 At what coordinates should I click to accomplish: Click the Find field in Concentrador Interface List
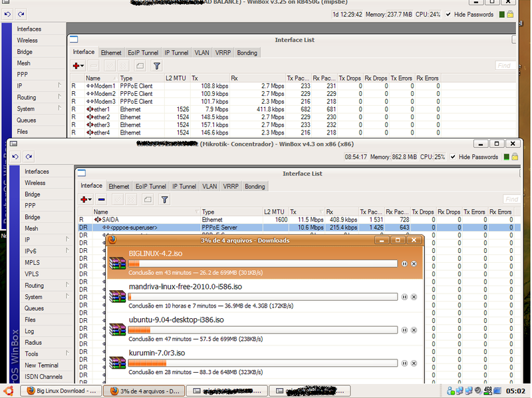(x=512, y=199)
